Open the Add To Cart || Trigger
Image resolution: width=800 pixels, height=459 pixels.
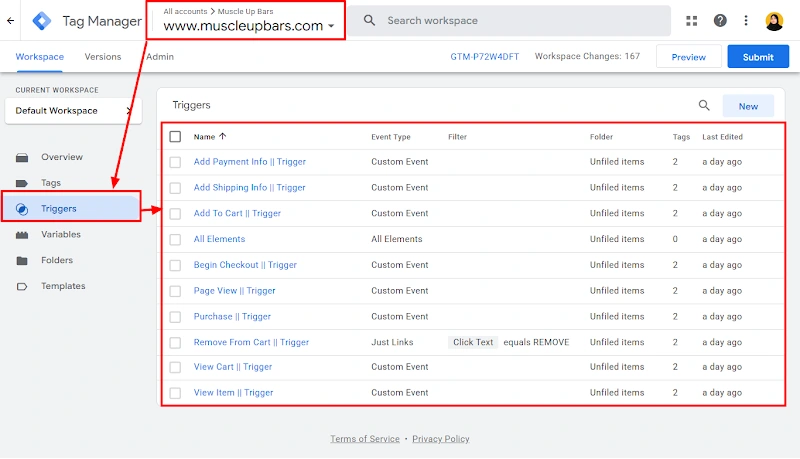[237, 213]
